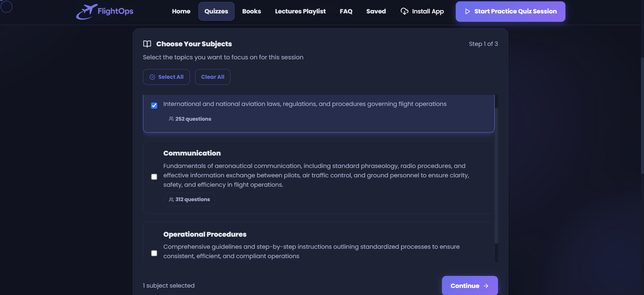Click the FlightOps airplane logo icon
This screenshot has width=644, height=295.
pyautogui.click(x=86, y=12)
